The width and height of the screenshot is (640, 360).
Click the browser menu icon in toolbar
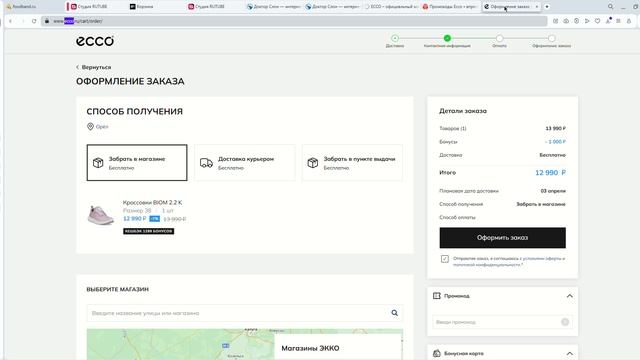(x=618, y=21)
